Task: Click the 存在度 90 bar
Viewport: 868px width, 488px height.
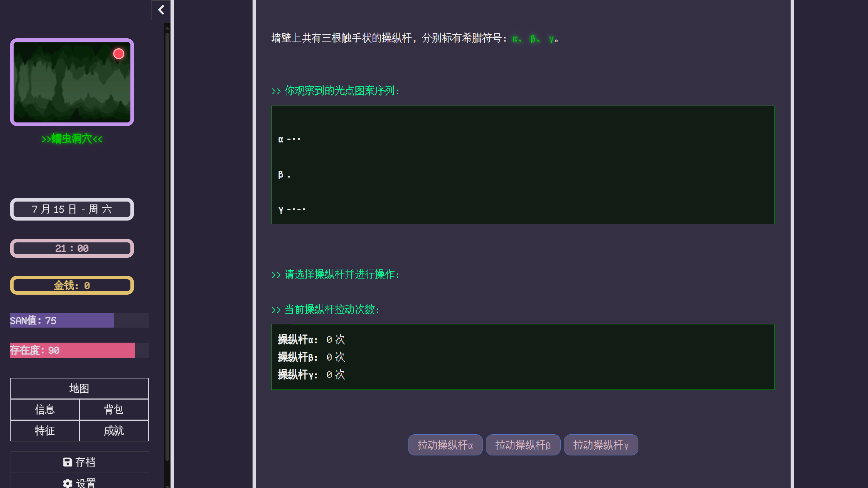Action: 79,350
